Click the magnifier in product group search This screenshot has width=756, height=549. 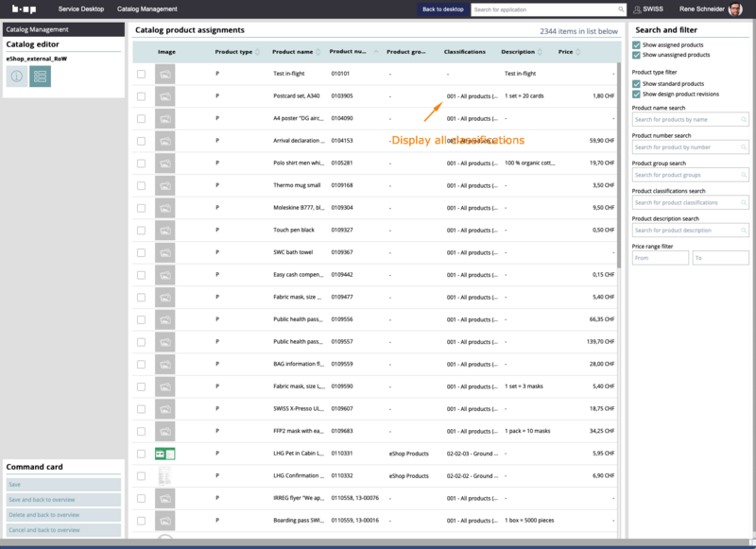pos(744,175)
